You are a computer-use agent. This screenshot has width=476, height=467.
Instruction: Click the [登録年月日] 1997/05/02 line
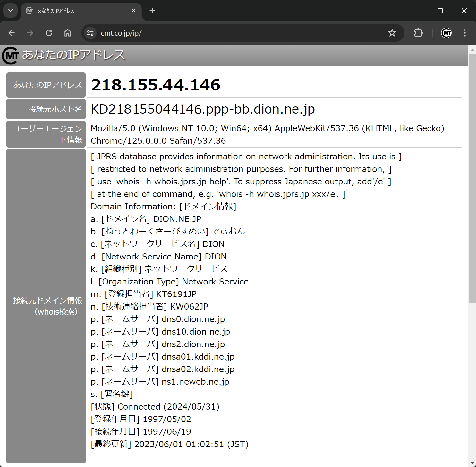(x=141, y=419)
